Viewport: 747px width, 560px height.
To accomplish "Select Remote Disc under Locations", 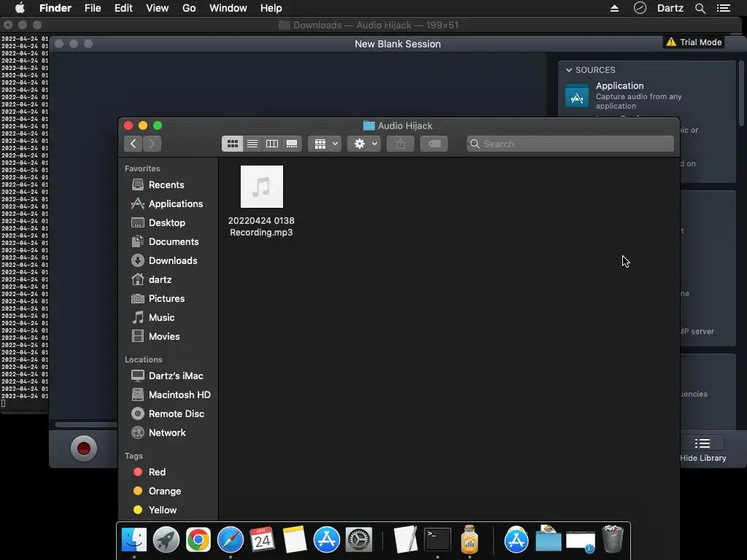I will coord(168,414).
